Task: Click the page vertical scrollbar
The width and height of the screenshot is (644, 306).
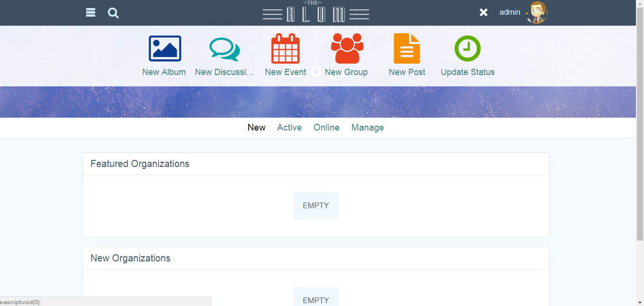Action: (x=640, y=142)
